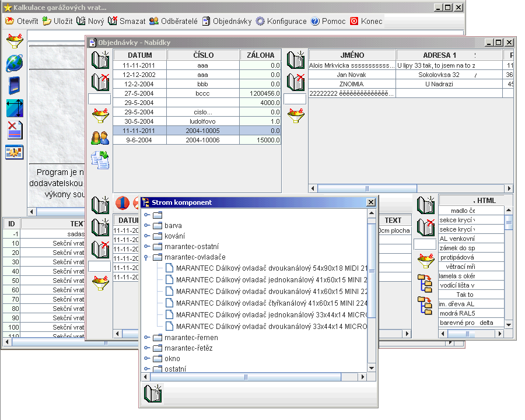525x420 pixels.
Task: Expand the marantec-řetěz folder node
Action: 146,348
